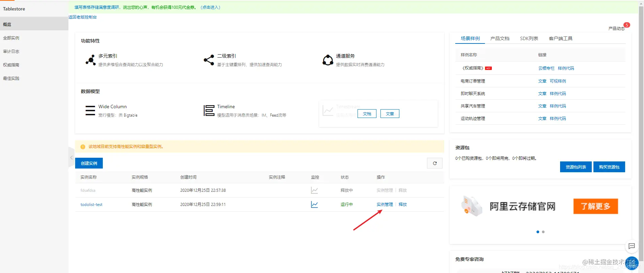Click the 返回老版控制台 link
This screenshot has width=644, height=273.
coord(83,17)
